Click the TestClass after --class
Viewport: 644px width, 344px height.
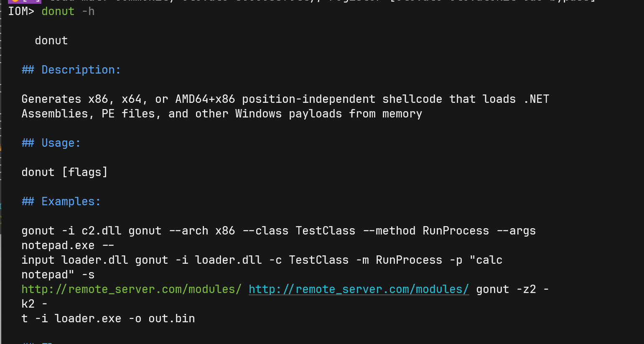325,231
